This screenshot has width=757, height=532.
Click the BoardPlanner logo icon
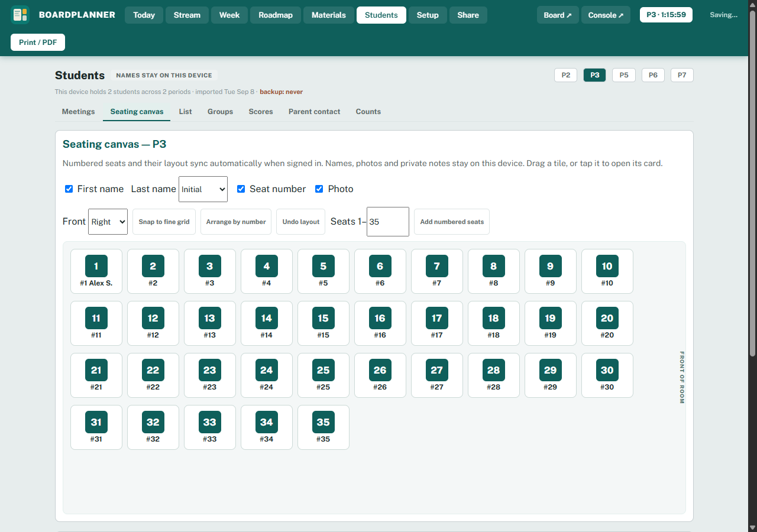point(20,15)
